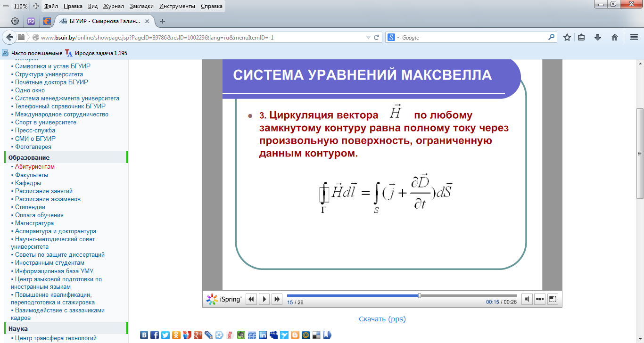The image size is (644, 343).
Task: Open the Магистратура link
Action: [34, 223]
